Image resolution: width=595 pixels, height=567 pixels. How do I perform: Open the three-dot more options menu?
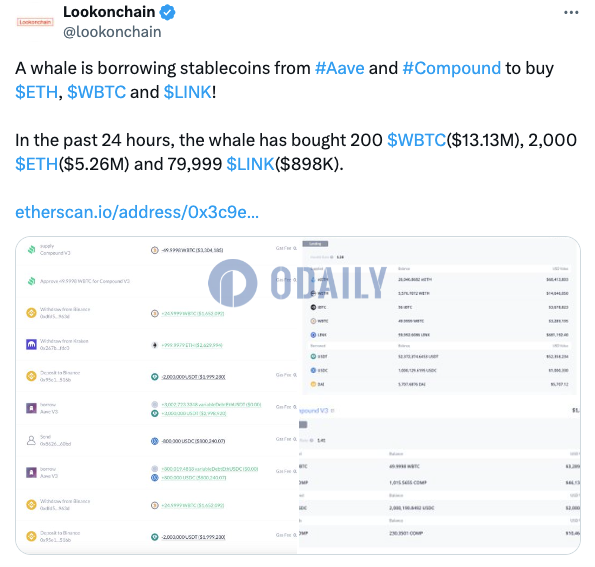[571, 13]
